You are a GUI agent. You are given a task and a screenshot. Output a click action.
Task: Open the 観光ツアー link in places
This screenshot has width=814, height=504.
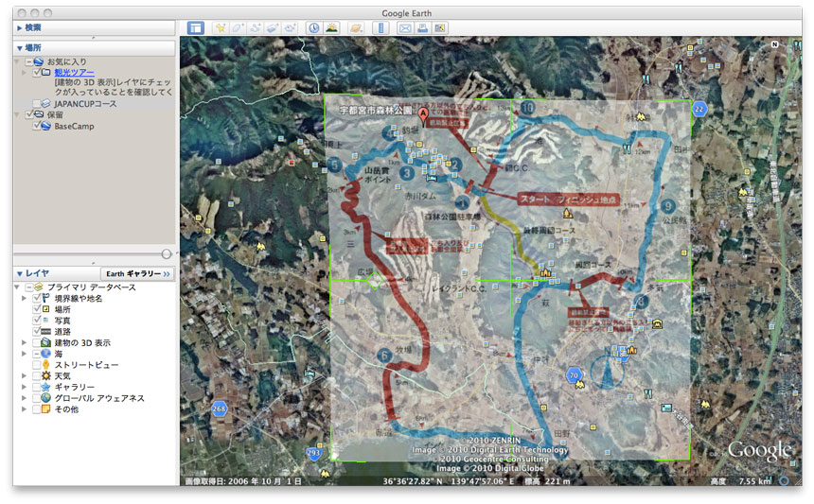pos(74,73)
